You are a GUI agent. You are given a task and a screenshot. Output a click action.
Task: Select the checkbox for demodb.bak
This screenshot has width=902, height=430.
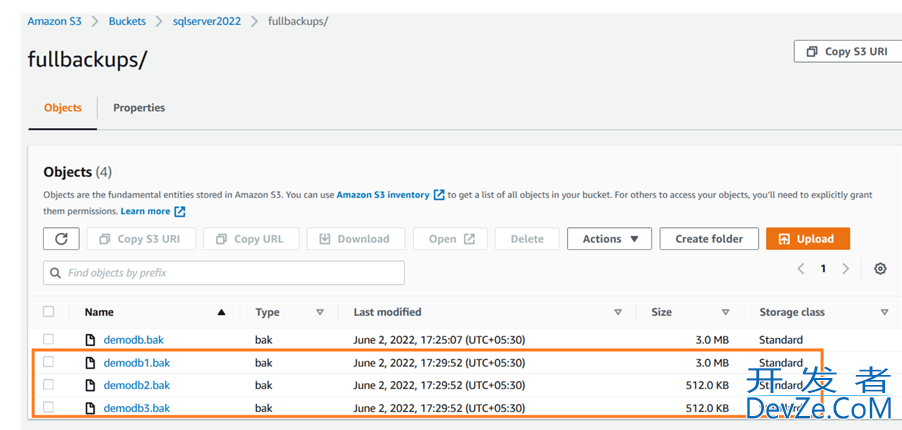[x=48, y=338]
